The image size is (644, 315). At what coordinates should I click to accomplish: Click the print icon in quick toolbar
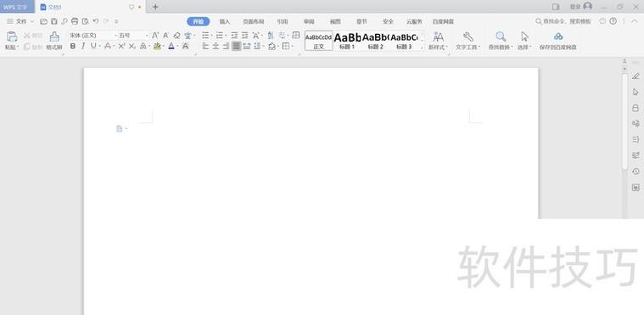pos(75,21)
